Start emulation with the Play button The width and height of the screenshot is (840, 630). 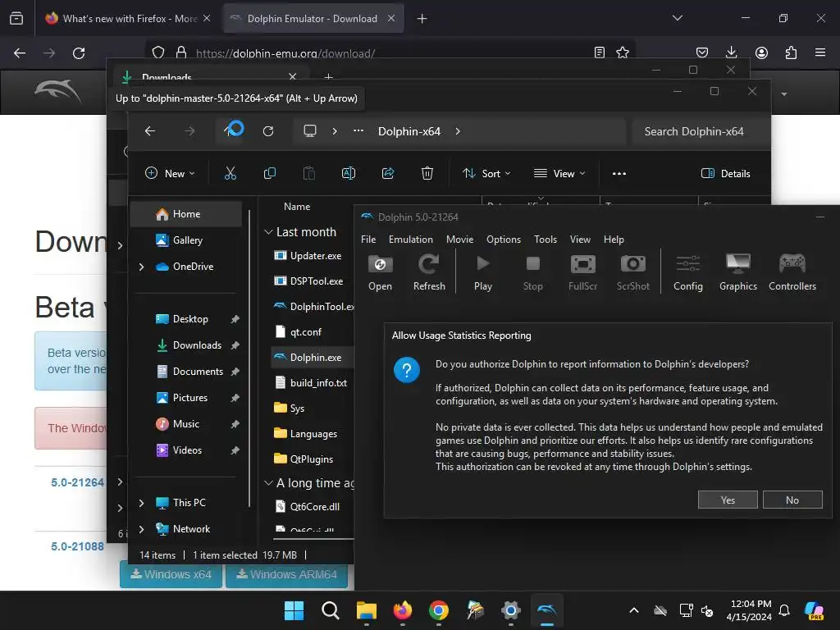click(x=482, y=272)
